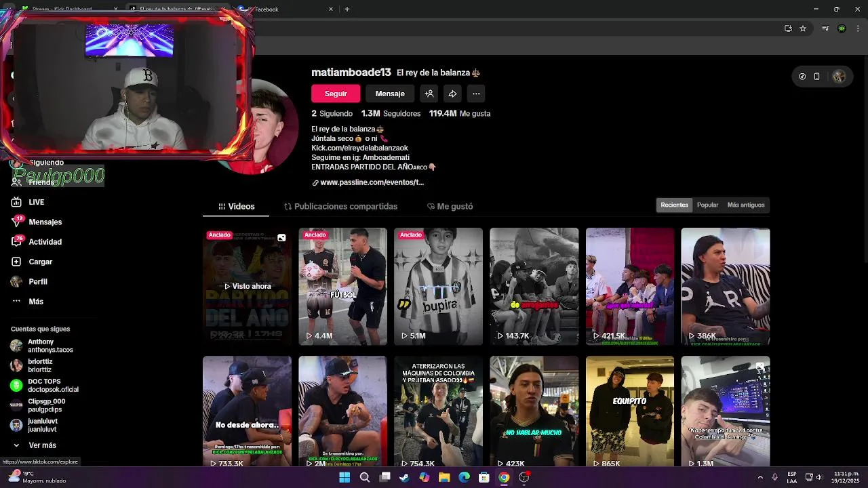Image resolution: width=868 pixels, height=488 pixels.
Task: Open Copilot from the taskbar
Action: (425, 477)
